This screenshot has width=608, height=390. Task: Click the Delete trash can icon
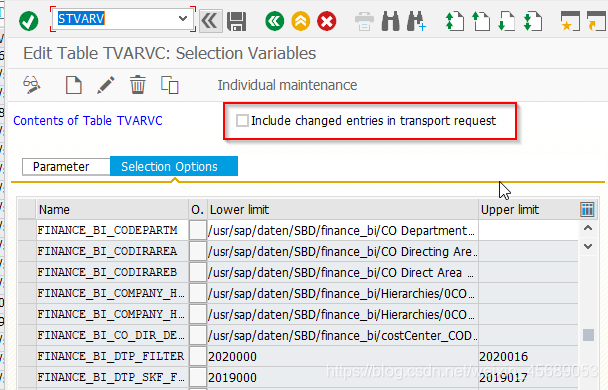tap(138, 85)
